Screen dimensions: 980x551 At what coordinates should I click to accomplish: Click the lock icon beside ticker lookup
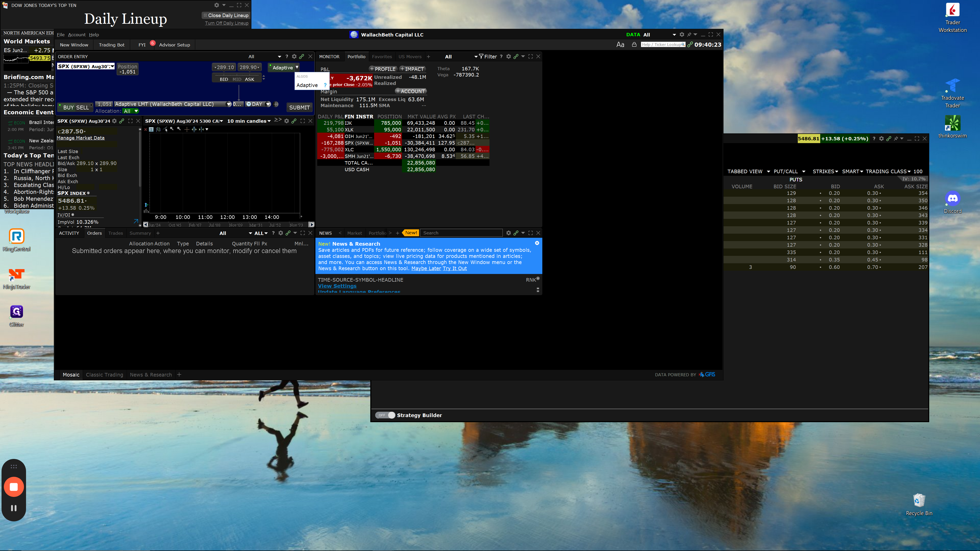(x=634, y=44)
